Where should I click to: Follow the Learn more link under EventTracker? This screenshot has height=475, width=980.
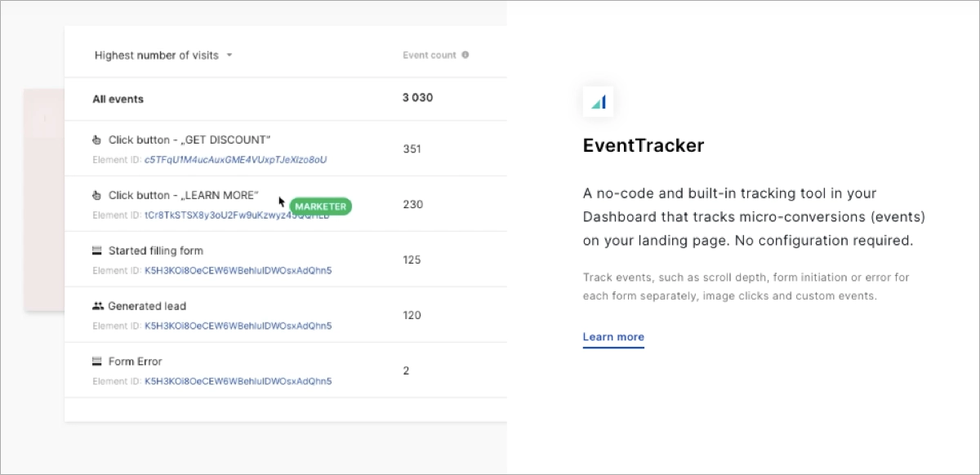(613, 337)
